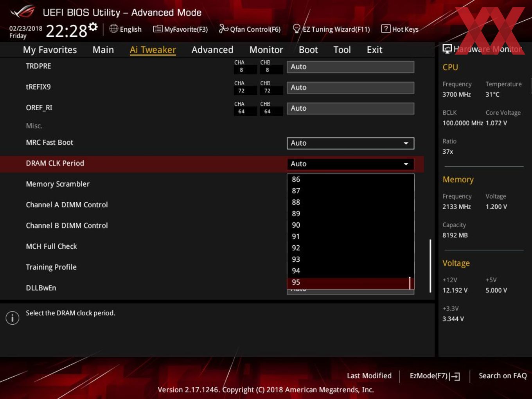Screen dimensions: 532x399
Task: Choose 94 in the dropdown list
Action: [x=350, y=271]
